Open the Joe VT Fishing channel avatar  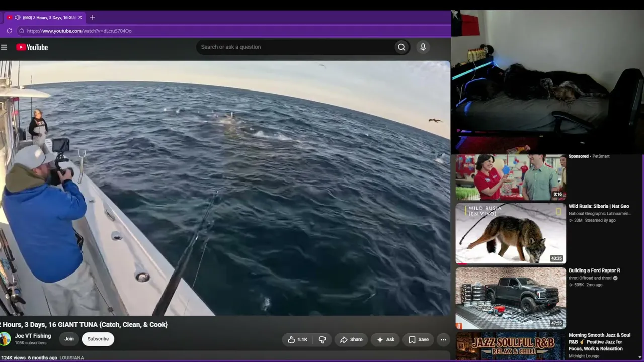[5, 339]
